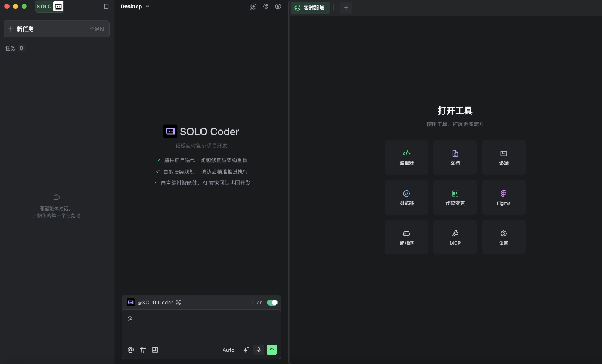This screenshot has height=364, width=602.
Task: Toggle the sidebar panel collapse control
Action: (x=105, y=6)
